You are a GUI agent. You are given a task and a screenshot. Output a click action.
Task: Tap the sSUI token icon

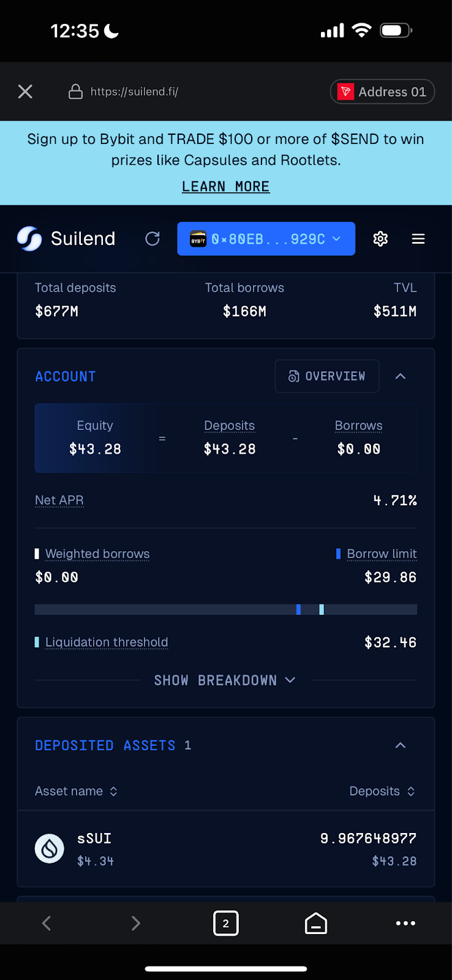click(x=50, y=849)
